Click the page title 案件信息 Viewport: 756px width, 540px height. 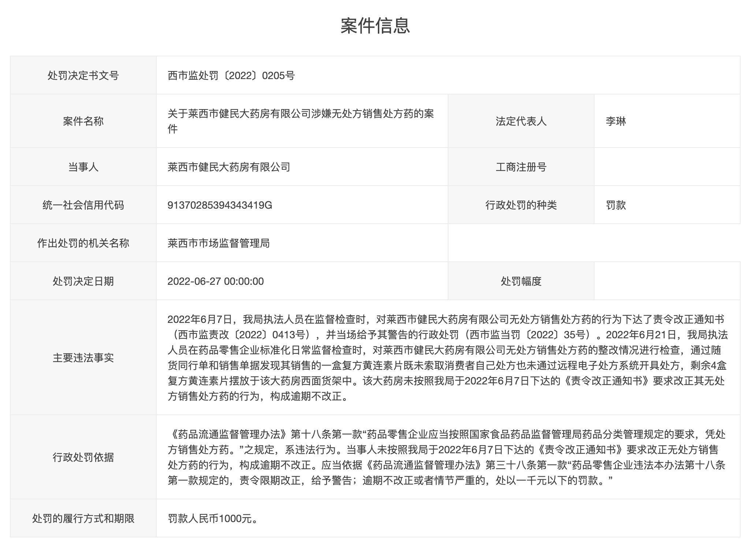point(376,26)
